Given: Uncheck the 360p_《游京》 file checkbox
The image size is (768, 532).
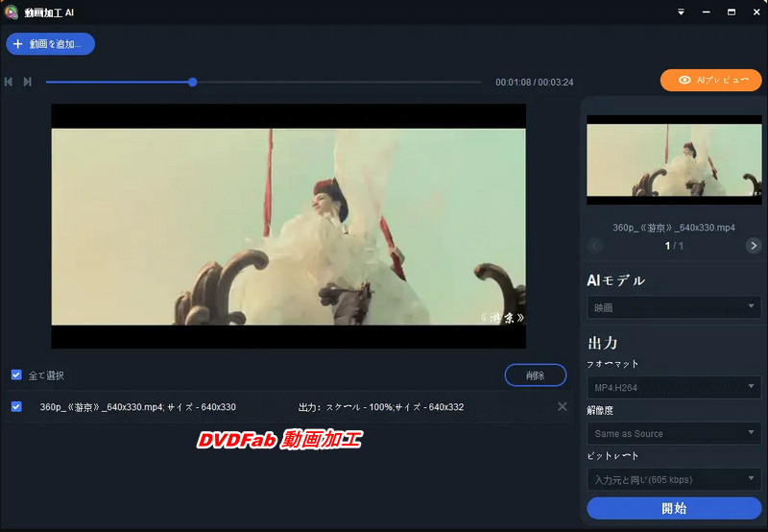Looking at the screenshot, I should point(16,406).
